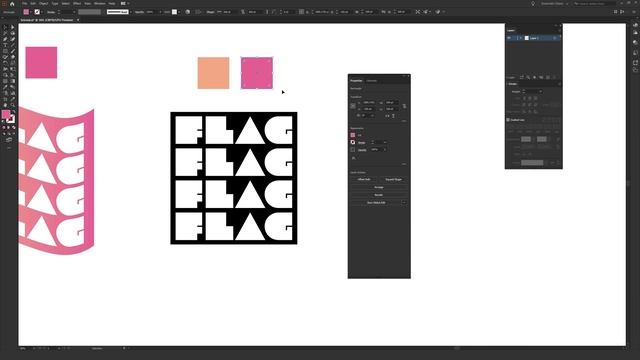Click the Arrange button
This screenshot has height=360, width=640.
click(x=379, y=187)
